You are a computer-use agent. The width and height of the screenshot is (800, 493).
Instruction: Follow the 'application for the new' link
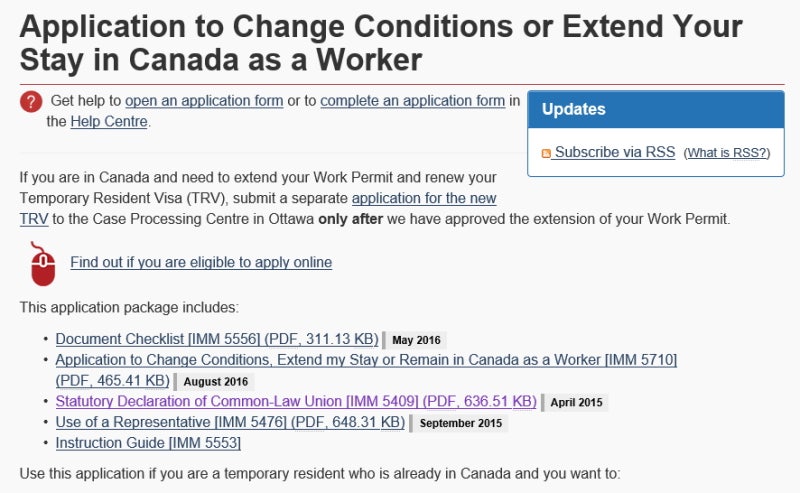point(424,198)
